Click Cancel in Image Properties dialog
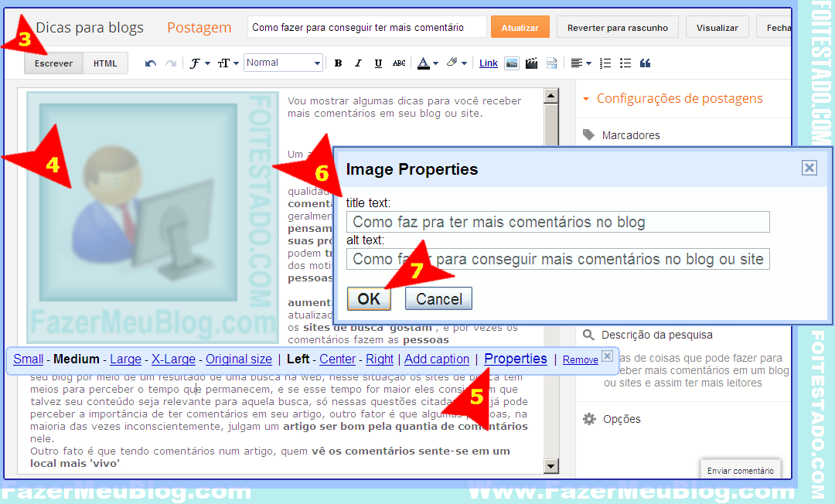This screenshot has height=504, width=835. (x=439, y=298)
